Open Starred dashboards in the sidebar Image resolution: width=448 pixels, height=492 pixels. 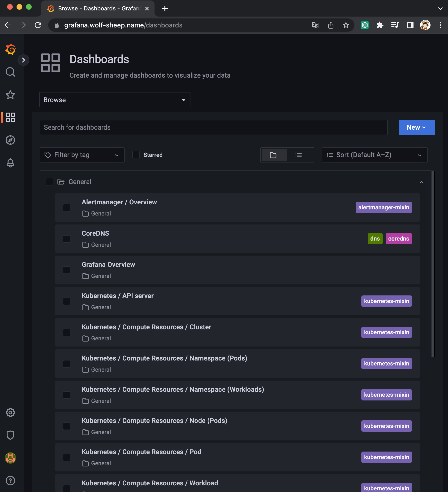pyautogui.click(x=10, y=95)
